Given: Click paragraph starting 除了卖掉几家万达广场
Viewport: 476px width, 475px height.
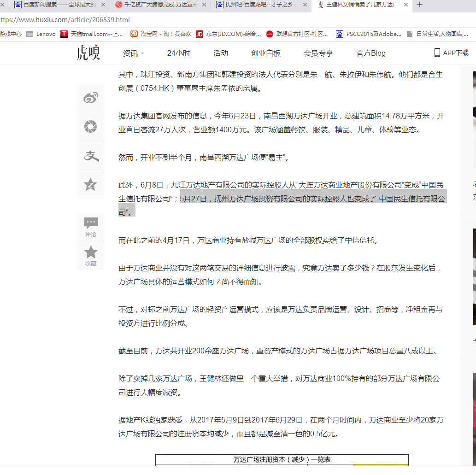Looking at the screenshot, I should point(279,385).
